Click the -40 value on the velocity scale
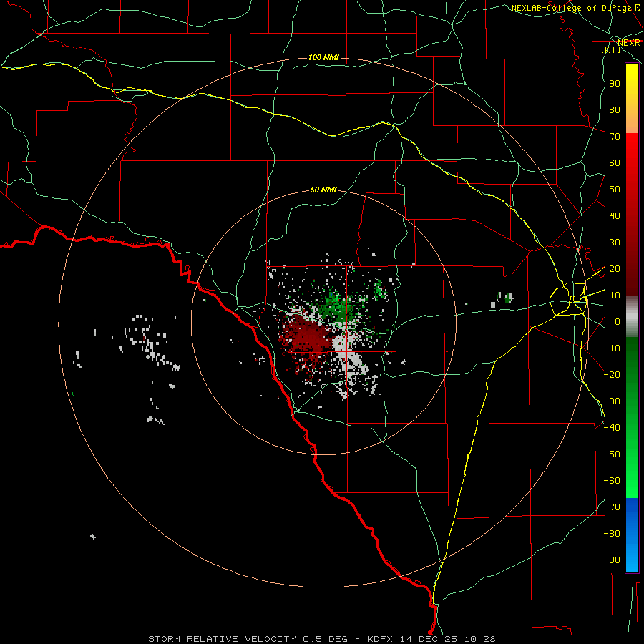Screen dimensions: 644x644 612,428
